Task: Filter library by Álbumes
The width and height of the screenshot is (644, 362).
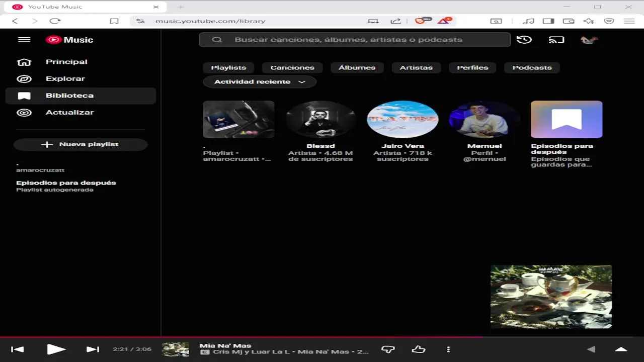Action: coord(357,67)
